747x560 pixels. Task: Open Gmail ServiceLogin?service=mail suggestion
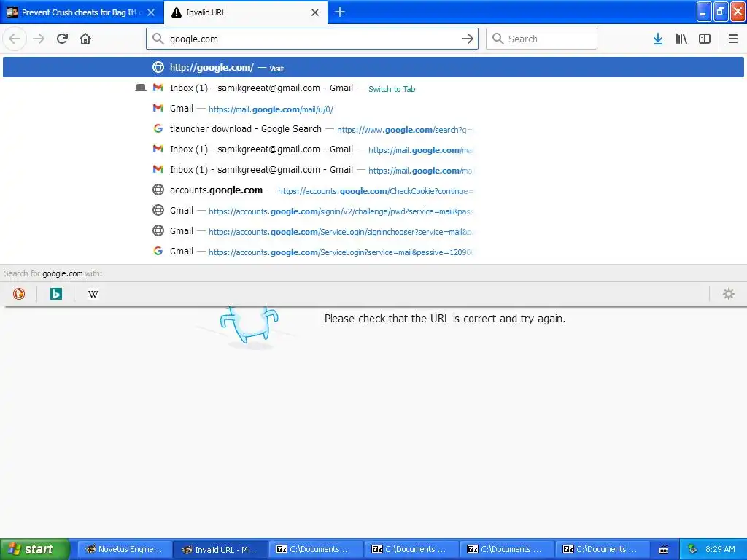click(373, 252)
